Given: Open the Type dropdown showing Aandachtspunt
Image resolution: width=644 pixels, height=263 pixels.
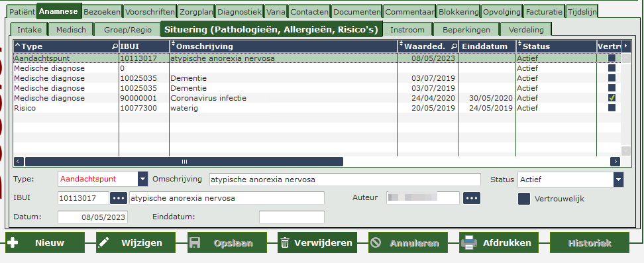Looking at the screenshot, I should tap(142, 179).
